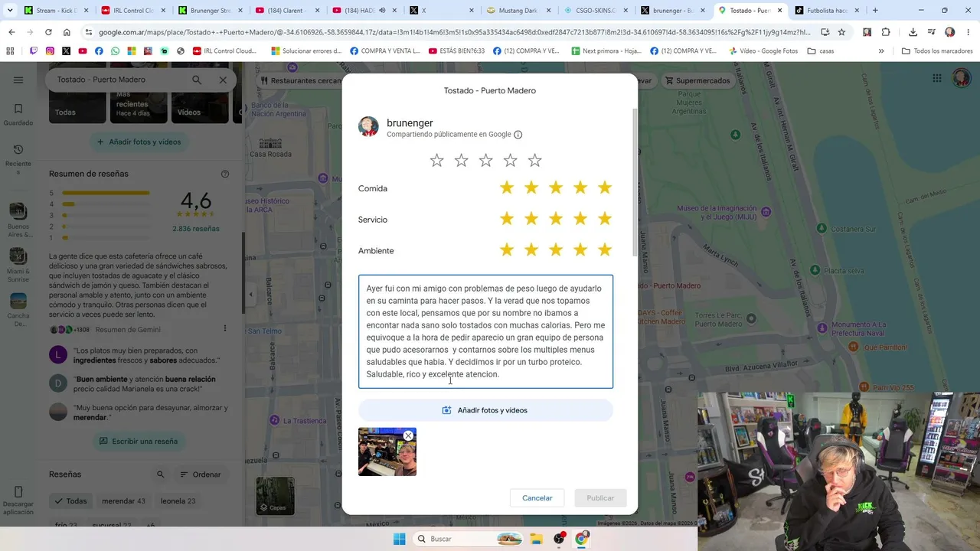Collapse the side panel with the arrow handle
Viewport: 980px width, 551px height.
tap(250, 295)
